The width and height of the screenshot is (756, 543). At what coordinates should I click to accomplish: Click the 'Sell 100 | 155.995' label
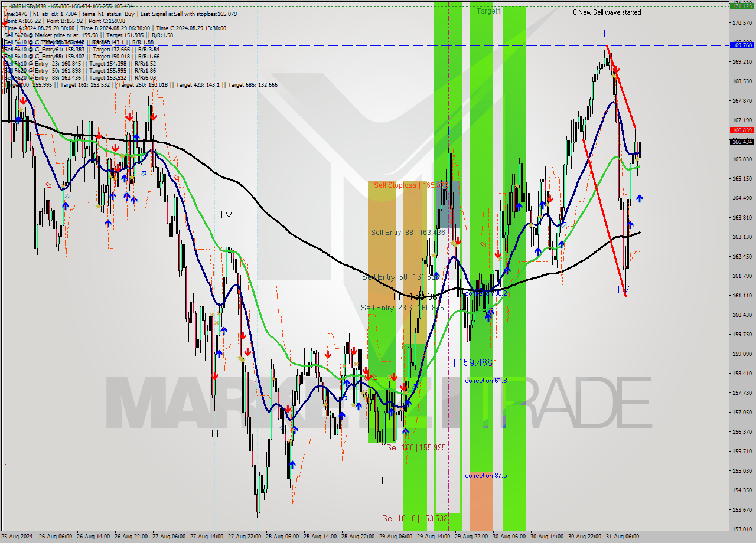[416, 447]
